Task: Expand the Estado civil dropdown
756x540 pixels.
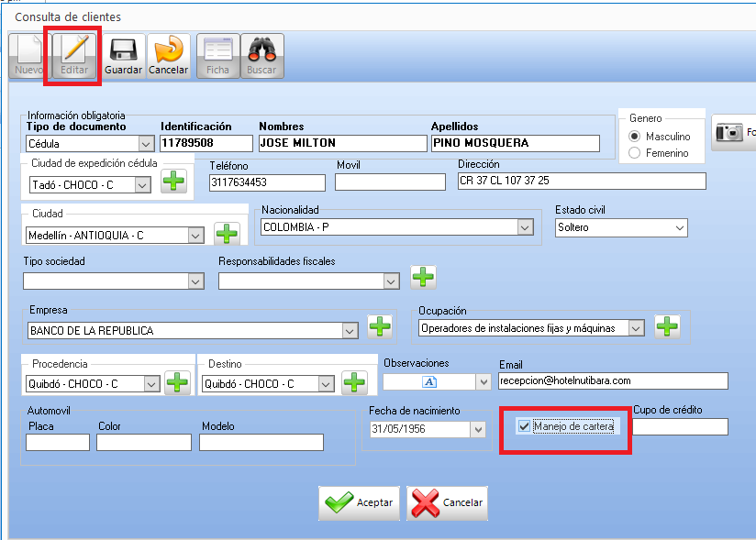Action: tap(679, 227)
